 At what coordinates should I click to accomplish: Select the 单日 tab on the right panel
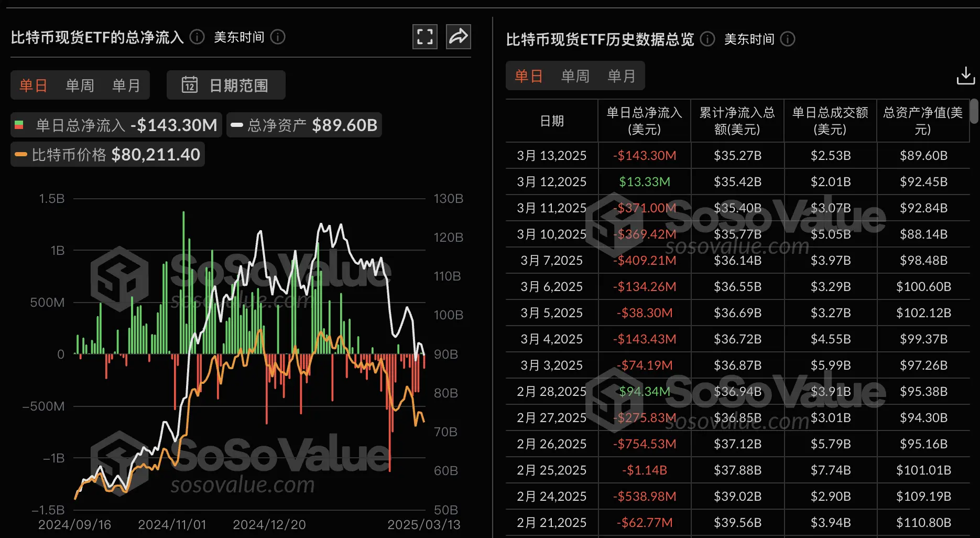[x=528, y=76]
